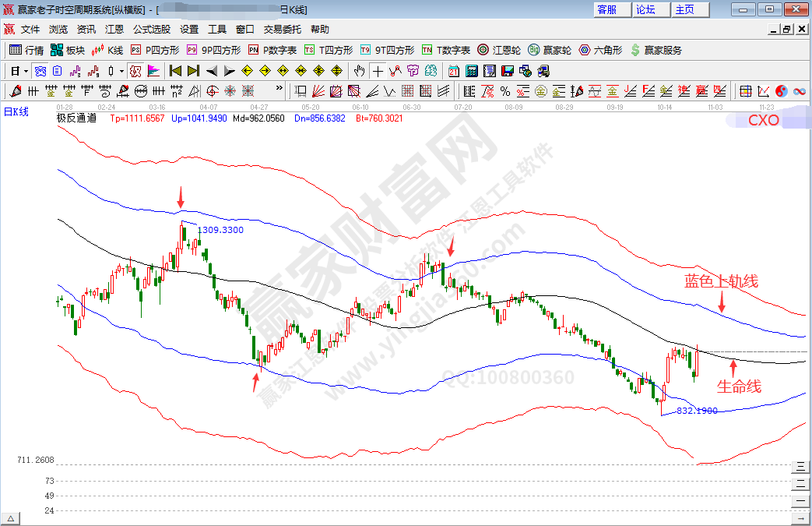Select the hand pan tool
Image resolution: width=812 pixels, height=526 pixels.
[x=359, y=71]
